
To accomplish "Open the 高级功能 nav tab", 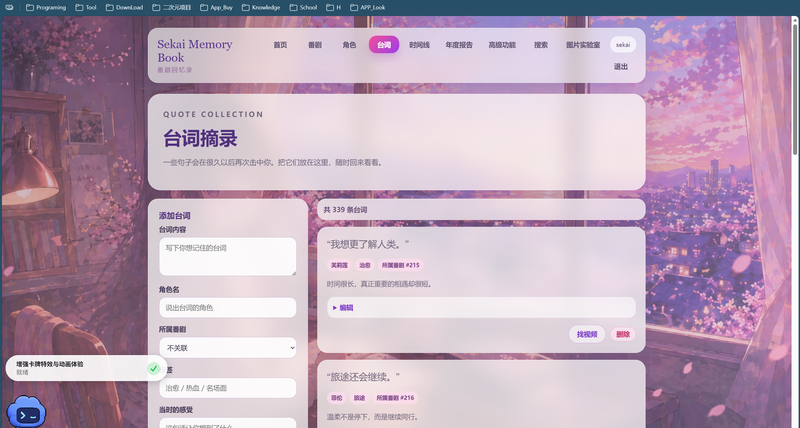I will click(x=502, y=45).
